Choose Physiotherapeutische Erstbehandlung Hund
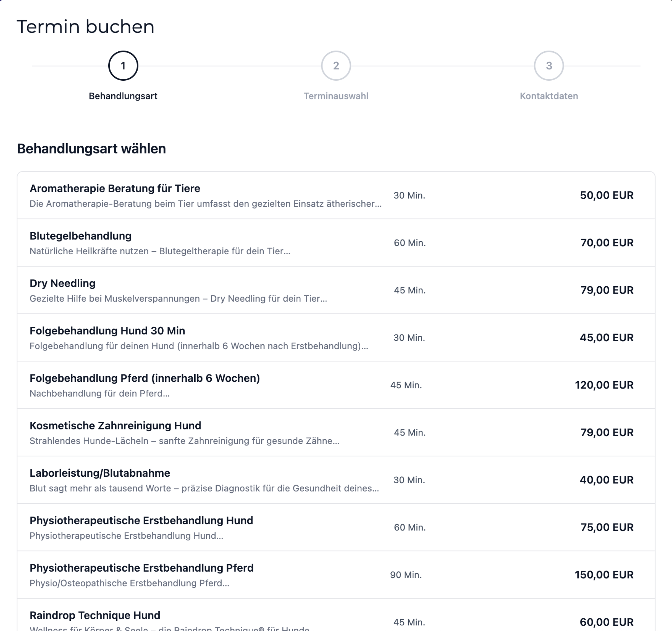 click(x=336, y=527)
